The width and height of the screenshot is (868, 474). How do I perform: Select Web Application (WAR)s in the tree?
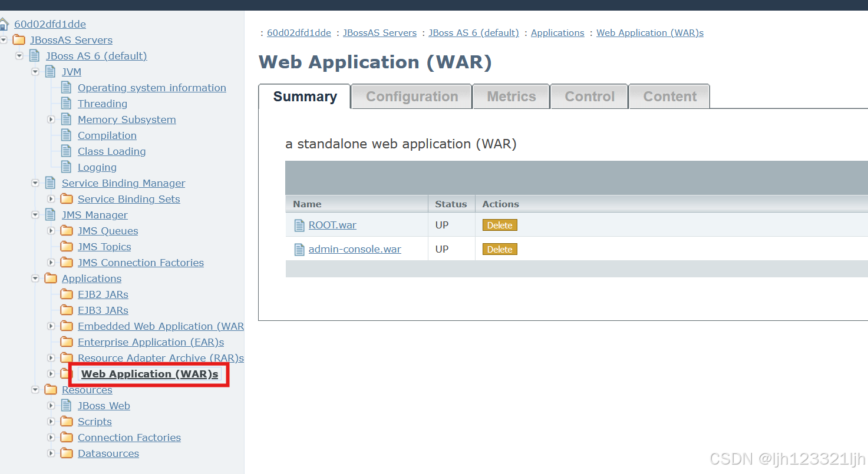click(x=150, y=374)
